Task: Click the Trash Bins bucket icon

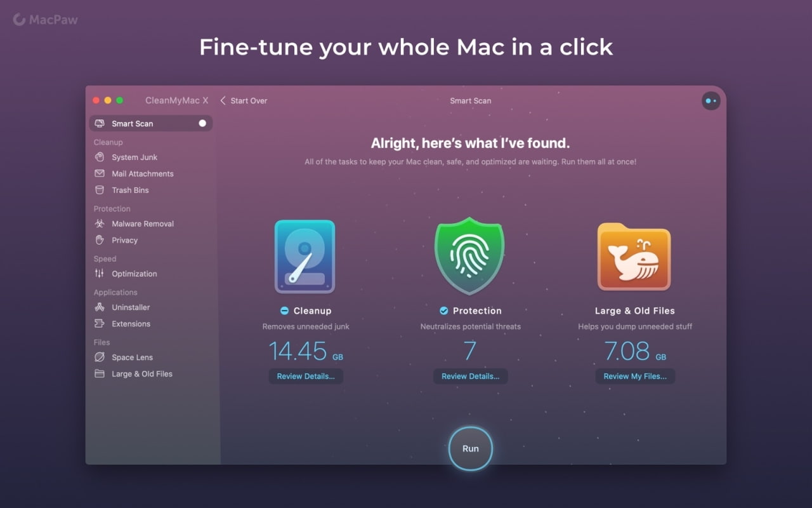Action: point(100,190)
